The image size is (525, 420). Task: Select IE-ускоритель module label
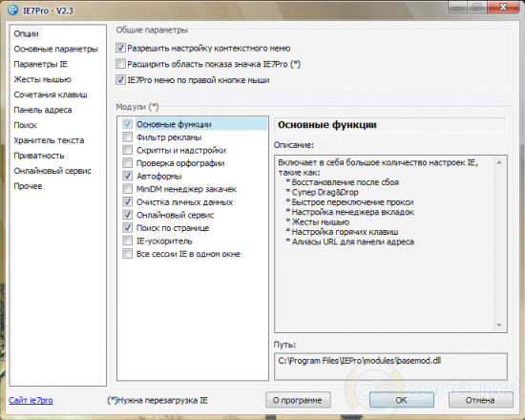click(x=164, y=241)
